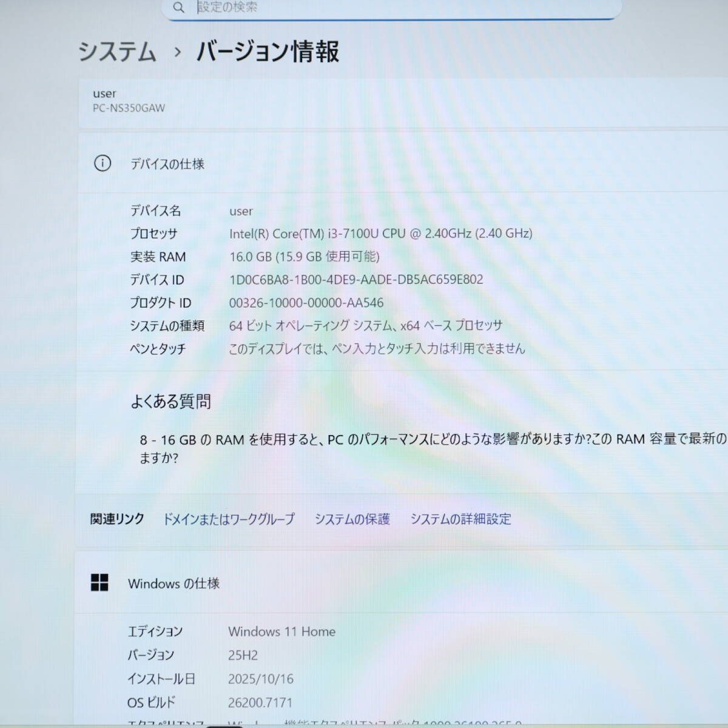Image resolution: width=728 pixels, height=728 pixels.
Task: Open ドメインまたはワークグループ link
Action: pos(229,519)
